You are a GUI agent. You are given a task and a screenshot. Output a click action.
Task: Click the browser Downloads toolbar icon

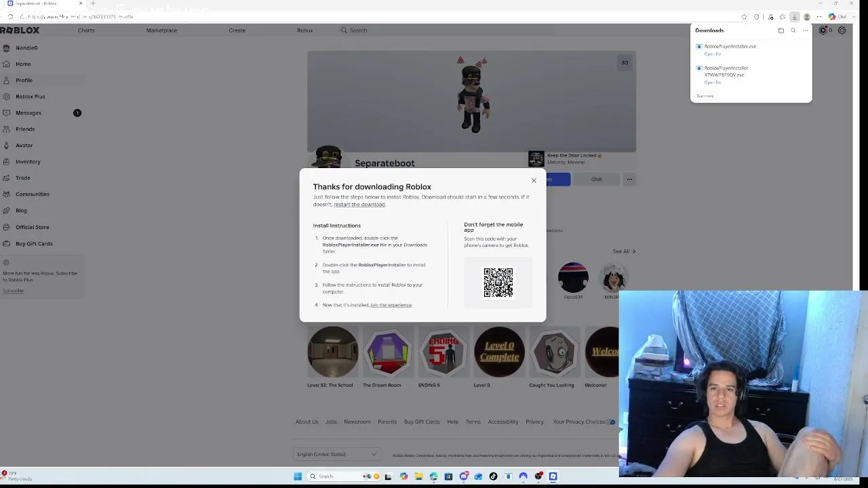(794, 17)
